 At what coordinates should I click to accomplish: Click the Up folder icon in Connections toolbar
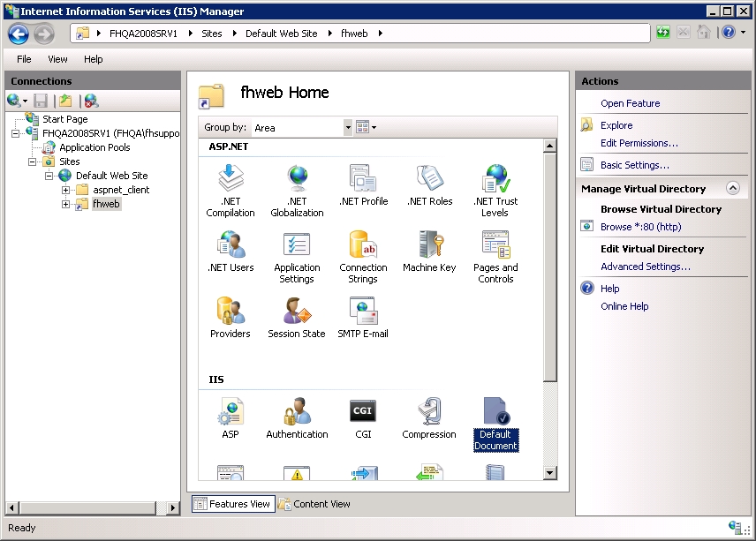tap(65, 101)
